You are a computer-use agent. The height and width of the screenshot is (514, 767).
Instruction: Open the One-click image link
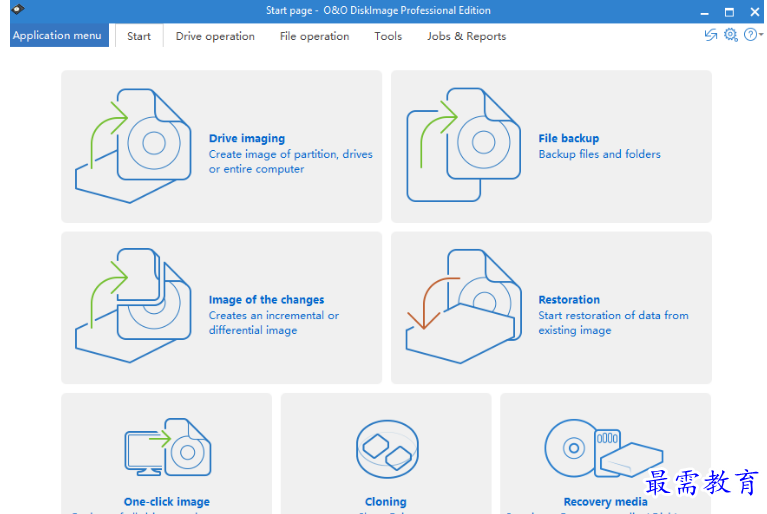[167, 502]
